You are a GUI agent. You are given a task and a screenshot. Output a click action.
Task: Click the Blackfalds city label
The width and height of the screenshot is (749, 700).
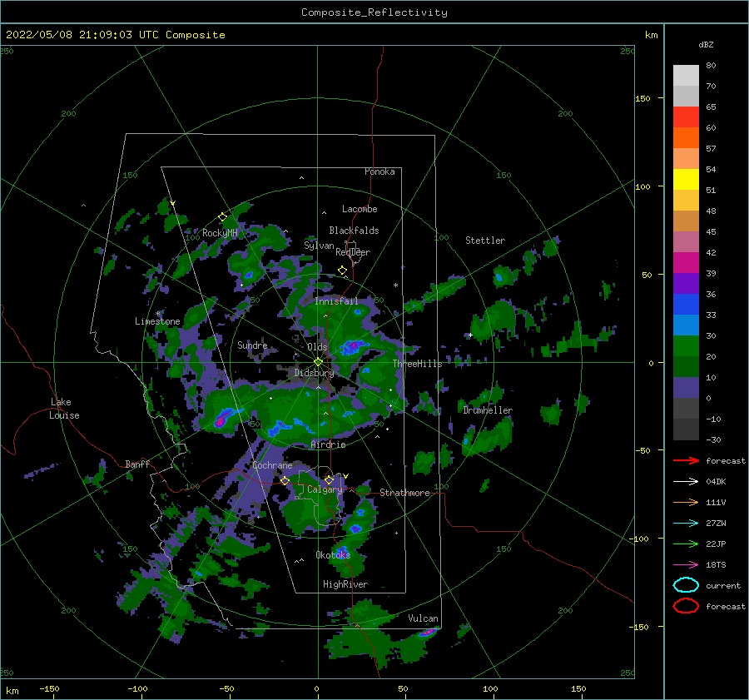(x=354, y=231)
